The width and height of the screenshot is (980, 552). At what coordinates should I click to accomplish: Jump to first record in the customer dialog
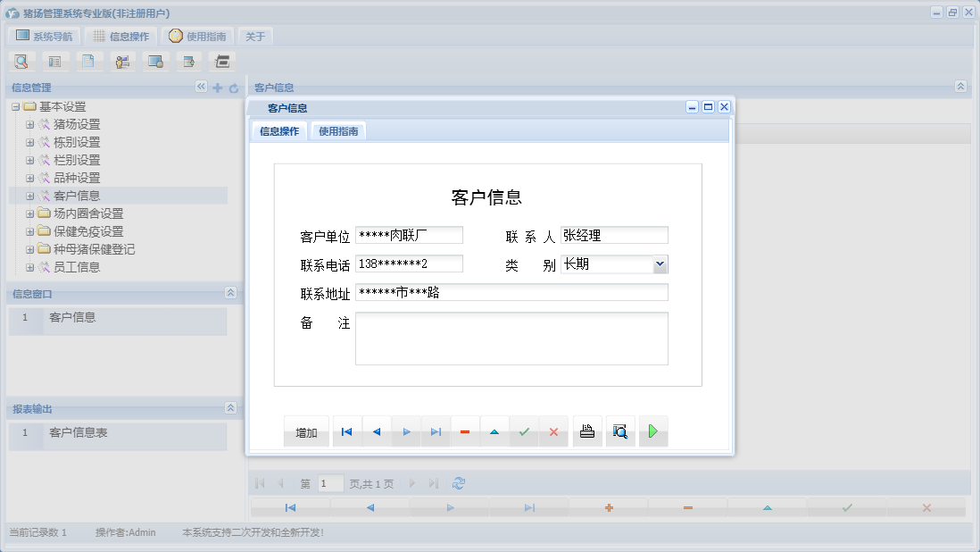[346, 431]
